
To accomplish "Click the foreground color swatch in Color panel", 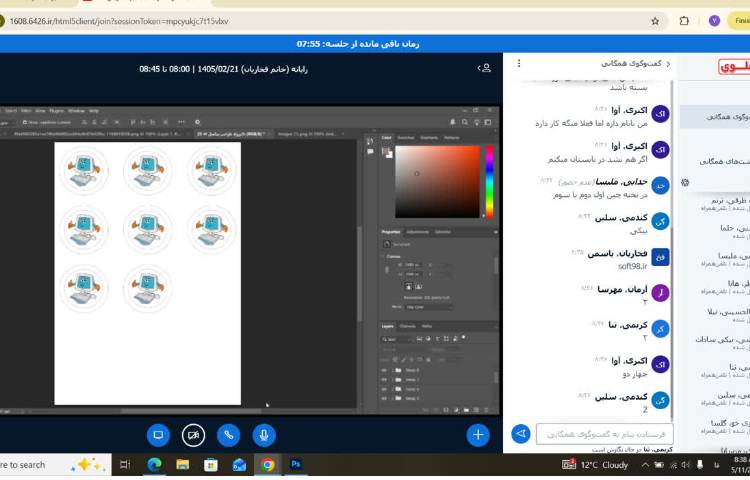I will click(x=386, y=152).
